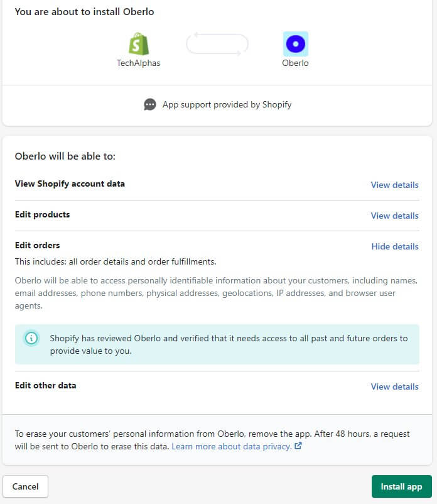Click the chat bubble support icon
The height and width of the screenshot is (504, 437).
pyautogui.click(x=149, y=104)
